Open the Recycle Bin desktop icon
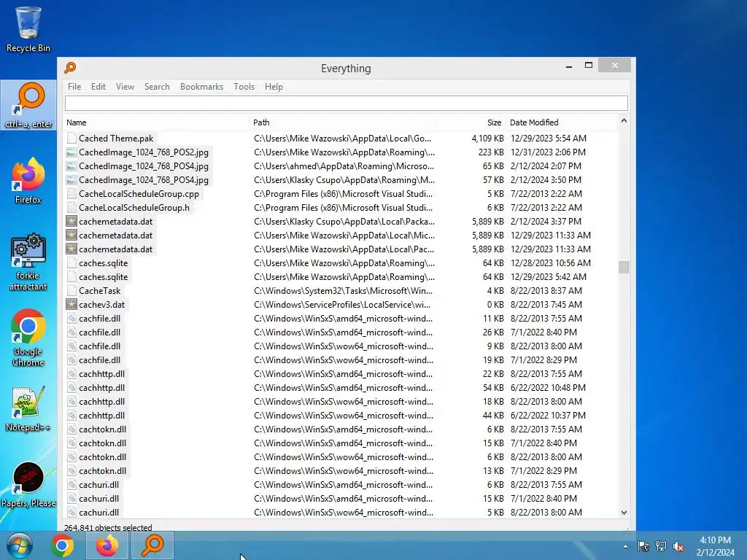Screen dimensions: 747x560 (x=28, y=29)
